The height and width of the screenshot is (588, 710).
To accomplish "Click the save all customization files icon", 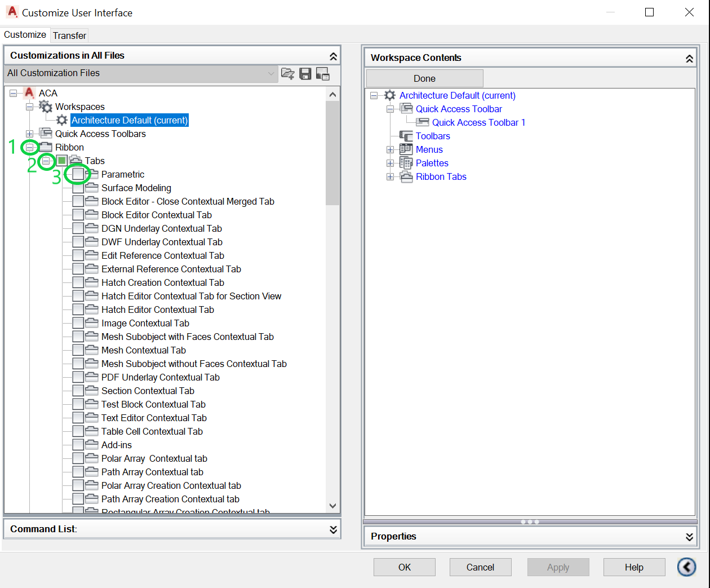I will pyautogui.click(x=305, y=73).
